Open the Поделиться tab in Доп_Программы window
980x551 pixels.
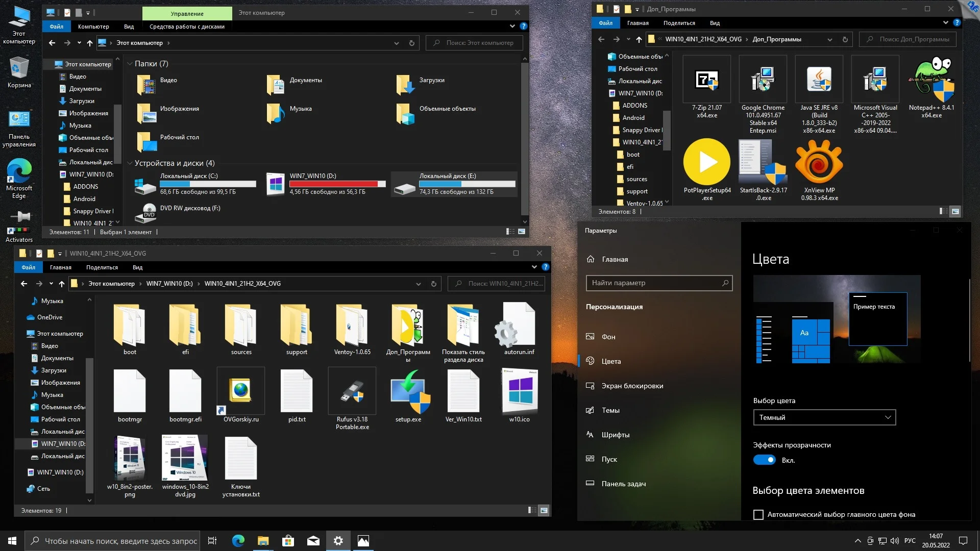click(x=679, y=23)
